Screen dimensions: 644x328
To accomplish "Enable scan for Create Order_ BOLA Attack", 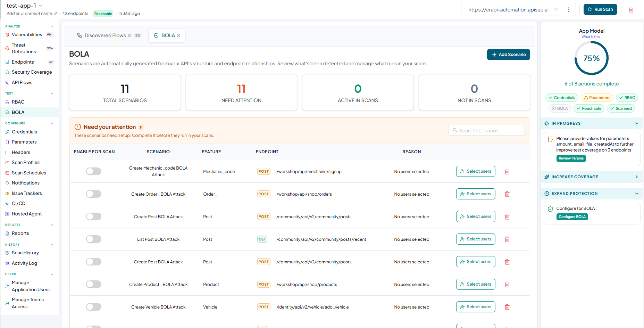I will coord(94,194).
